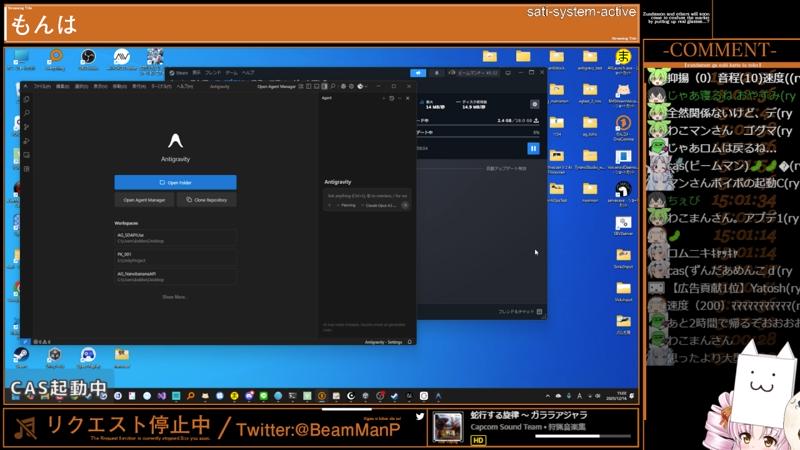Open the ゲーム menu in the Steam window
The image size is (800, 450).
point(231,73)
